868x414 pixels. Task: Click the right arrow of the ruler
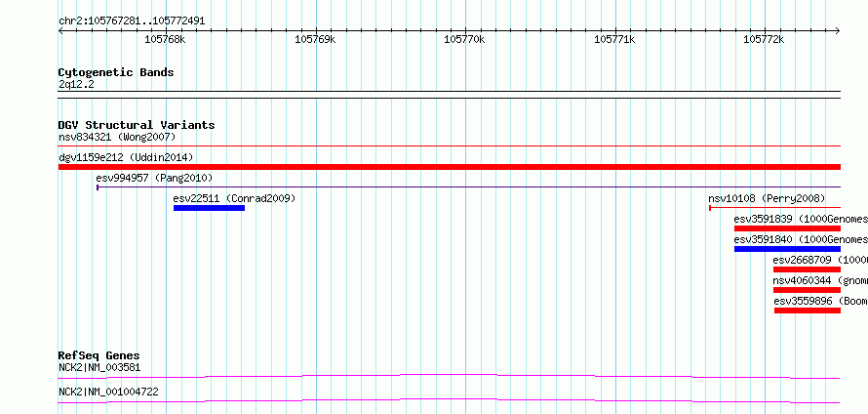(838, 31)
